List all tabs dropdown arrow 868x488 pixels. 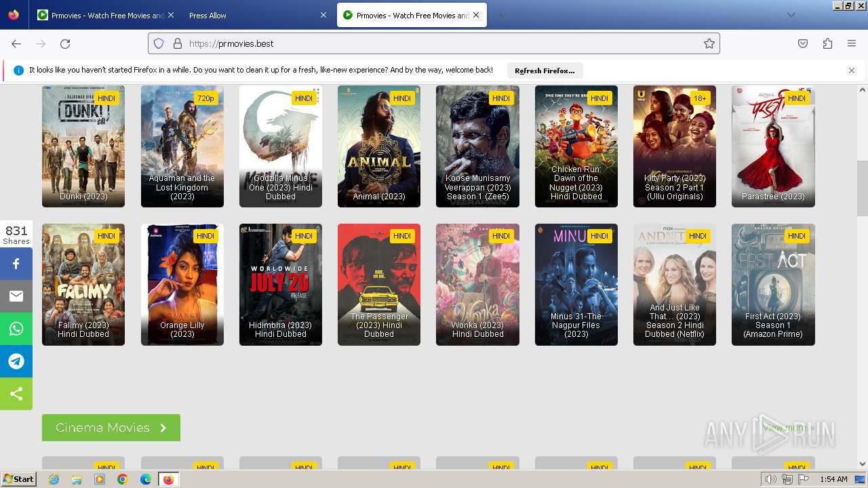click(x=791, y=15)
